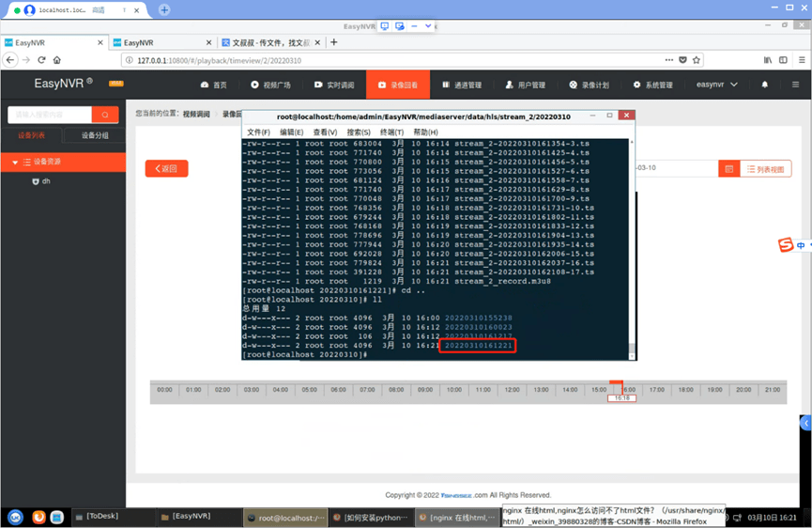
Task: Open the Pocket save icon
Action: (682, 60)
